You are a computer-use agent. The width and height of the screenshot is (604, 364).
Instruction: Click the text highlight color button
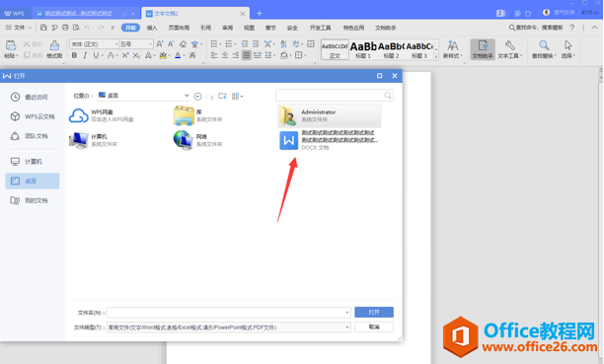(163, 55)
